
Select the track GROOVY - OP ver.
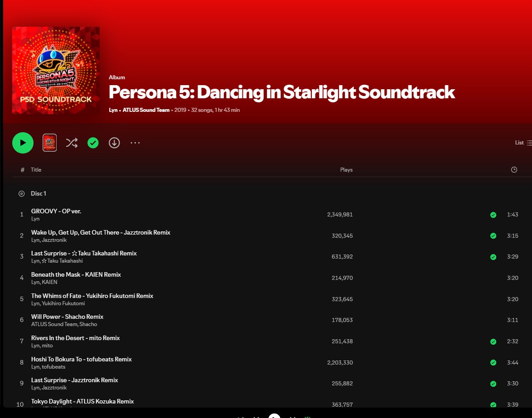point(56,211)
